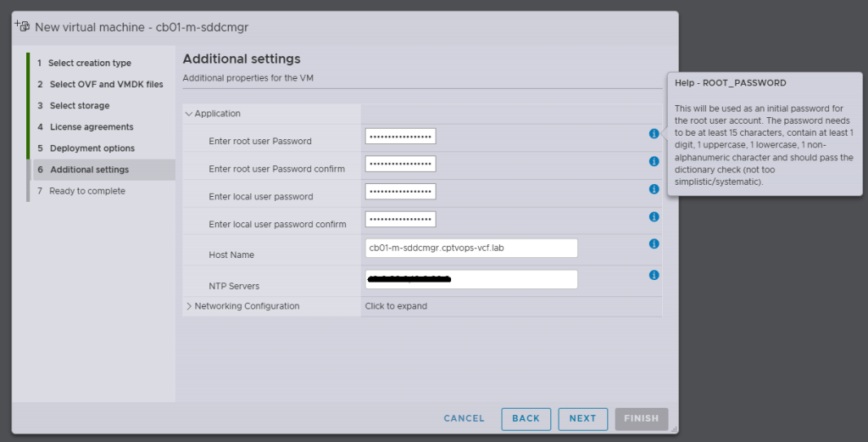The image size is (868, 442).
Task: Click info icon beside Host Name
Action: 654,244
